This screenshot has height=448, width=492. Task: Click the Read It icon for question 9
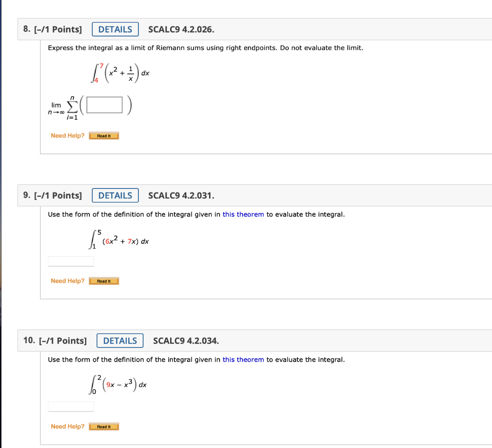104,281
